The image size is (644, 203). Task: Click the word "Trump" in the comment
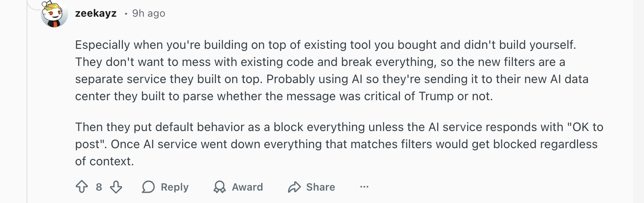[438, 96]
